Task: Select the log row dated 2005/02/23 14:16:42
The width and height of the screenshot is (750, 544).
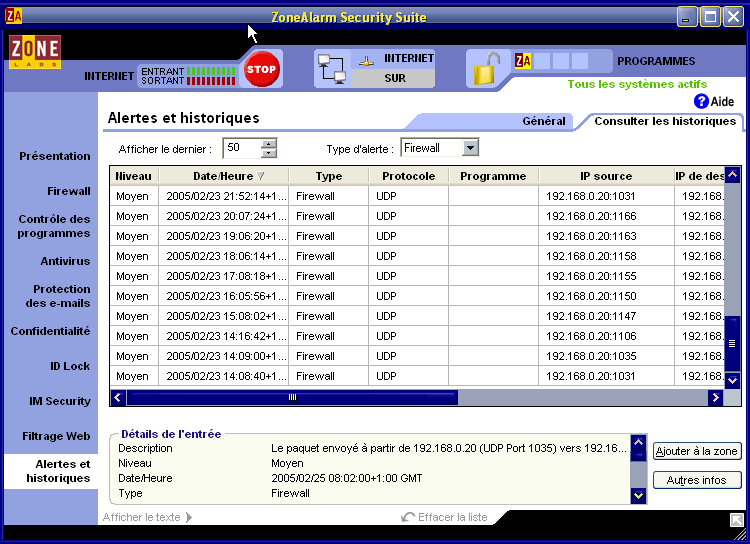Action: pyautogui.click(x=417, y=336)
